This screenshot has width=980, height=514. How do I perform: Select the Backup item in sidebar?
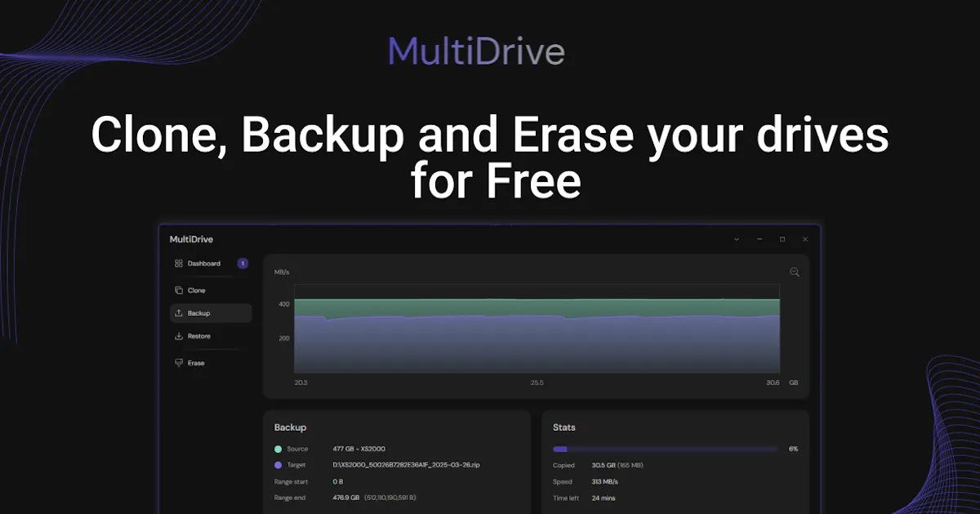pos(211,313)
